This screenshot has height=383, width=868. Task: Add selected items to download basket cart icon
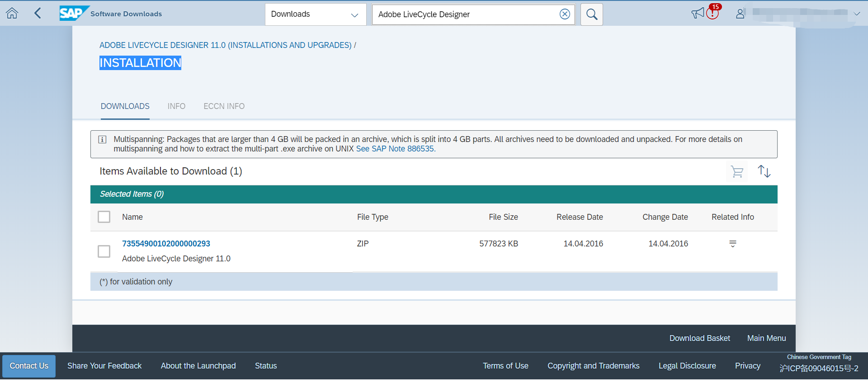(x=737, y=171)
